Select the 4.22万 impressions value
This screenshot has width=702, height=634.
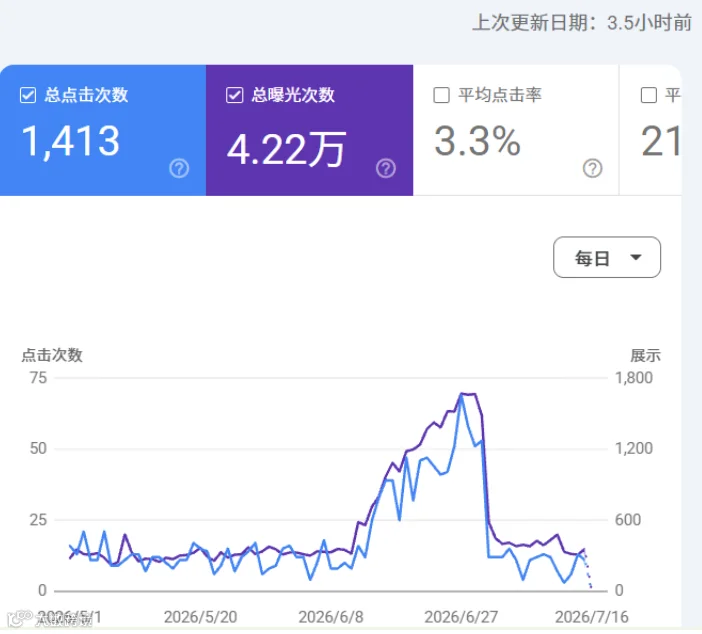click(287, 150)
